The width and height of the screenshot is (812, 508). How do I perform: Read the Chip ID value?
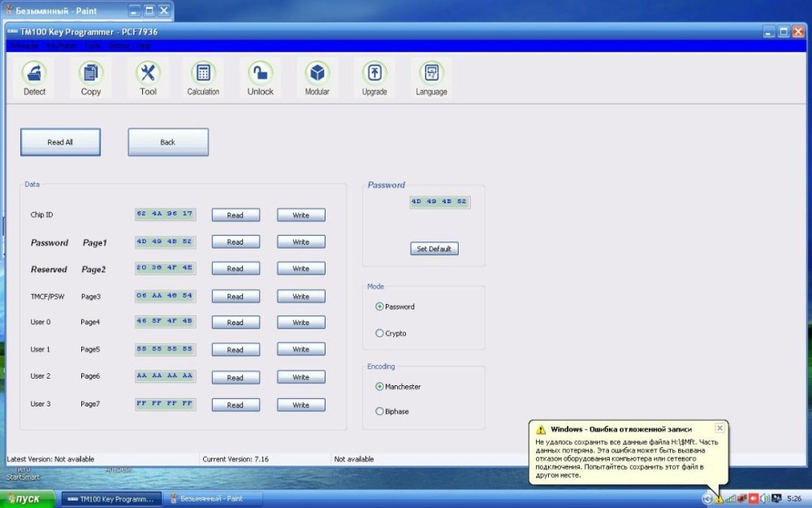click(x=235, y=215)
